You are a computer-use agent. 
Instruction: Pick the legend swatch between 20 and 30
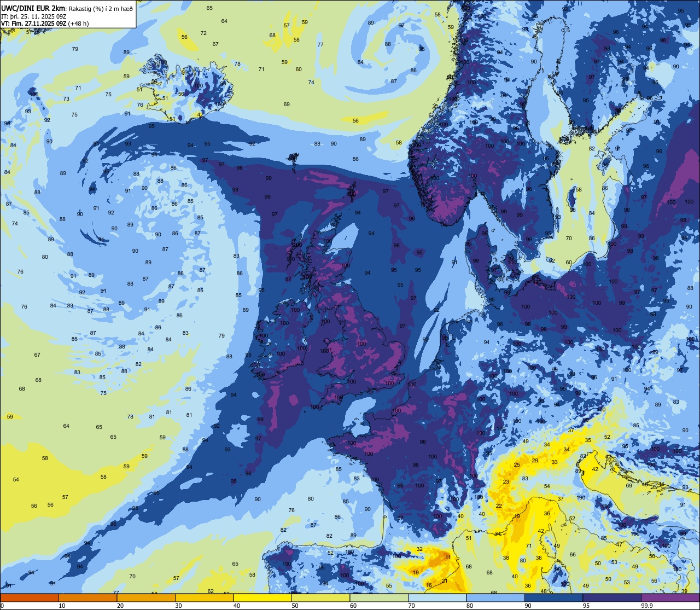[146, 597]
